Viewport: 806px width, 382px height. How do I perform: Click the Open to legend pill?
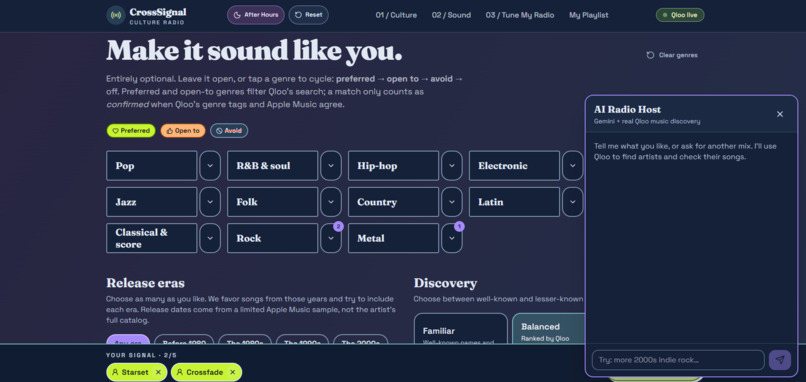click(182, 131)
